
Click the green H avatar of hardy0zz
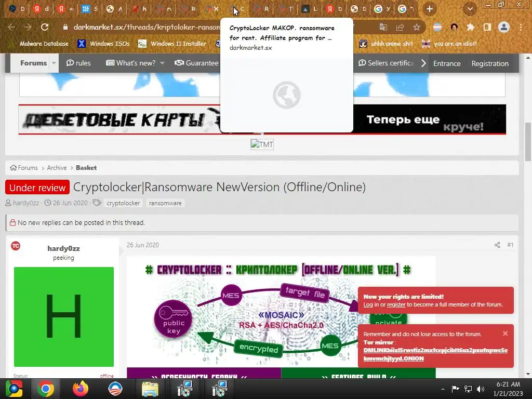(64, 316)
